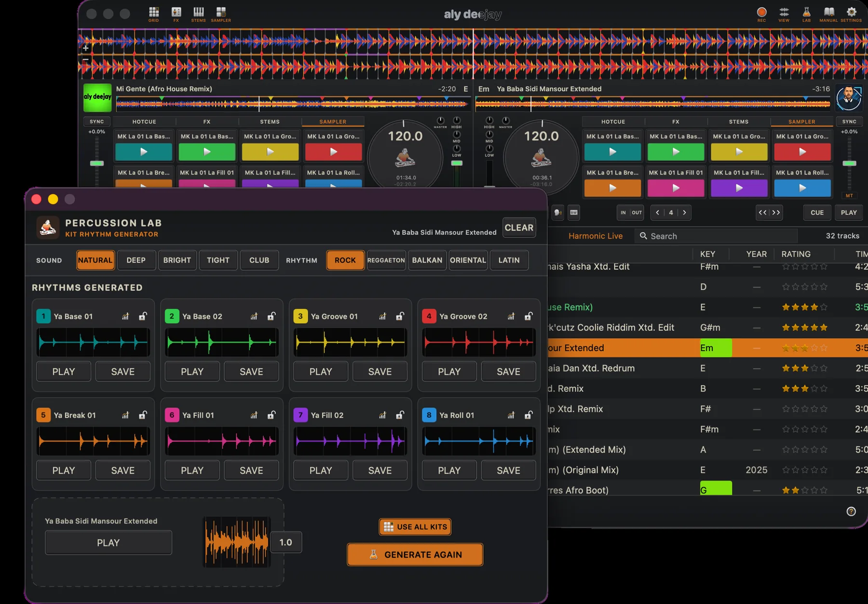Screen dimensions: 868x604
Task: Play the Ya Baba Sidi Mansour source track
Action: coord(108,543)
